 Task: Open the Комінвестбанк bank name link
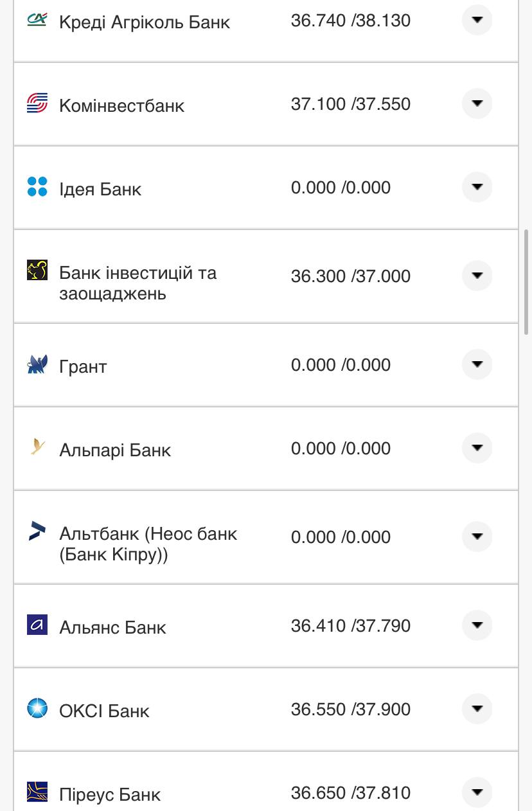[121, 105]
